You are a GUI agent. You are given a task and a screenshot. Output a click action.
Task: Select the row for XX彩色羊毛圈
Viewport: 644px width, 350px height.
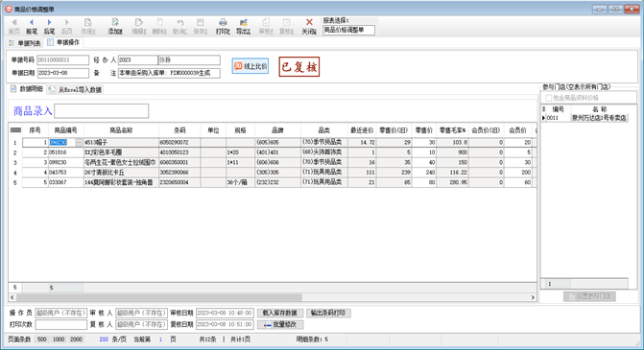(279, 152)
